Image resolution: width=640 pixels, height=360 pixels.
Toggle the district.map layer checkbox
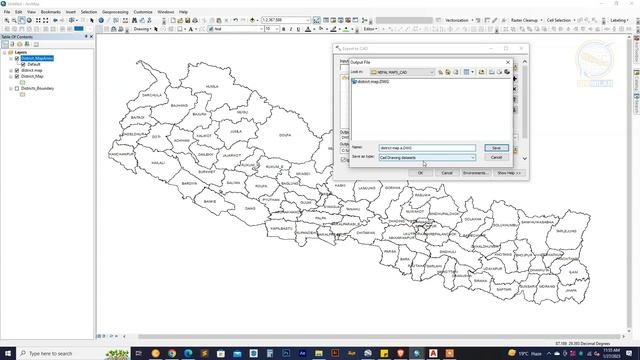(17, 71)
